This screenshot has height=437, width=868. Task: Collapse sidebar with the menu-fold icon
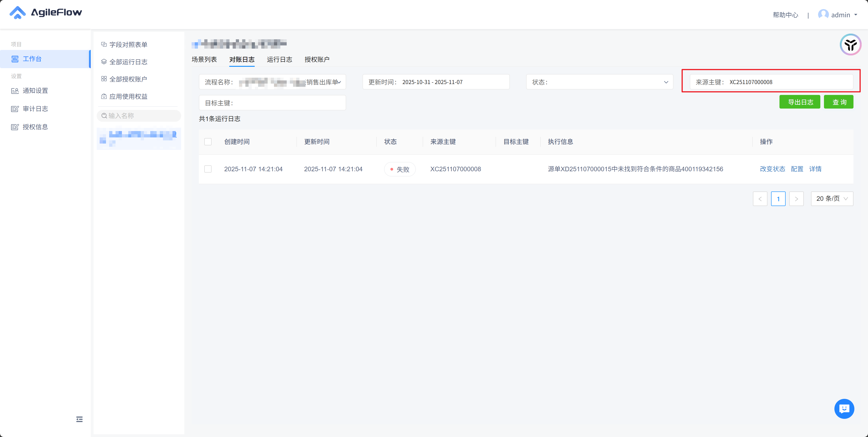click(x=79, y=419)
